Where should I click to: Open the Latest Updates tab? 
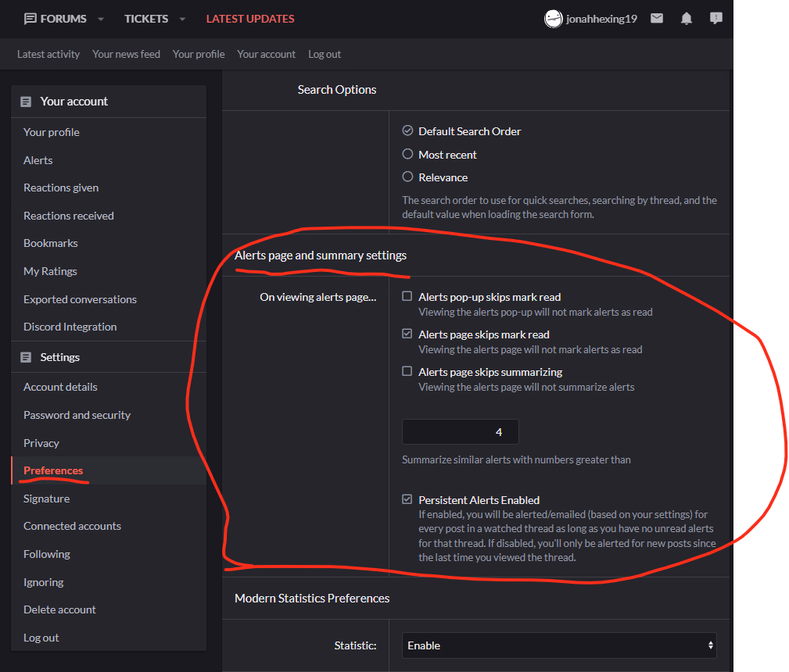click(250, 19)
